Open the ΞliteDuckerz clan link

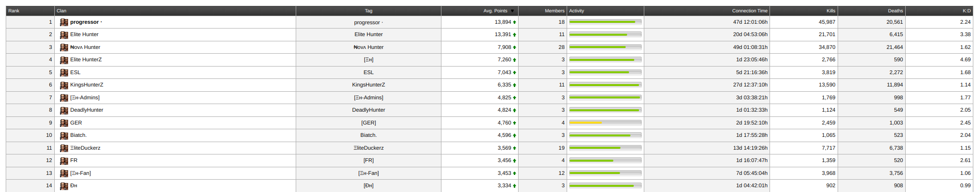pyautogui.click(x=85, y=148)
